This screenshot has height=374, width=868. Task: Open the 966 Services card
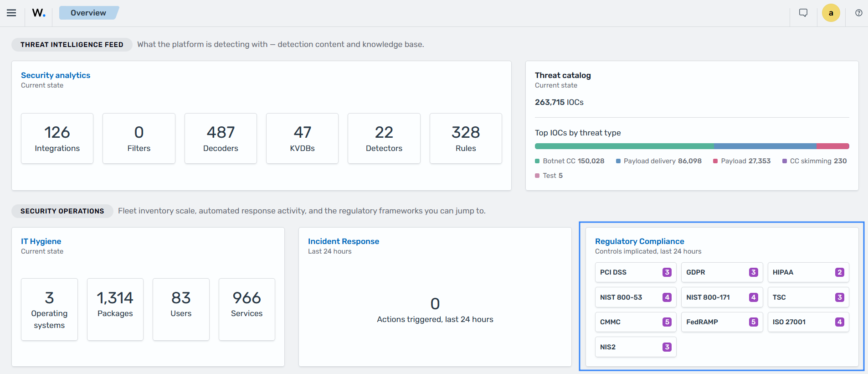(247, 309)
